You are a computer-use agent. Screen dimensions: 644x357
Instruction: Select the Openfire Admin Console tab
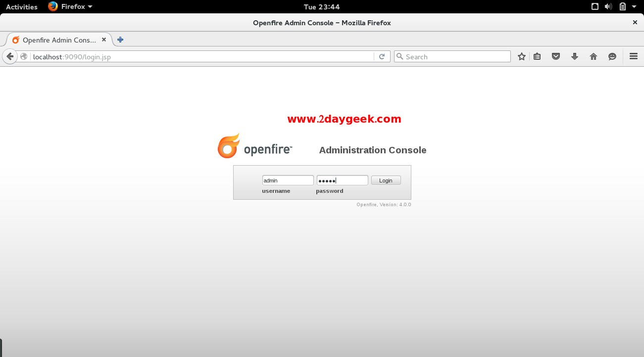pos(58,40)
